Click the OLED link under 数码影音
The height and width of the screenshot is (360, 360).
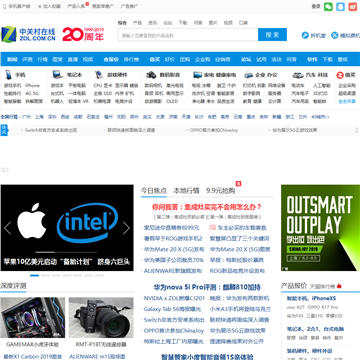coord(172,101)
